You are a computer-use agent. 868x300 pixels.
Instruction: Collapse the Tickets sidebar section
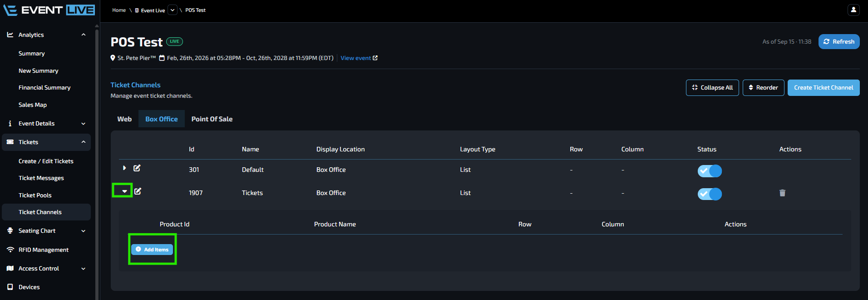(x=84, y=142)
